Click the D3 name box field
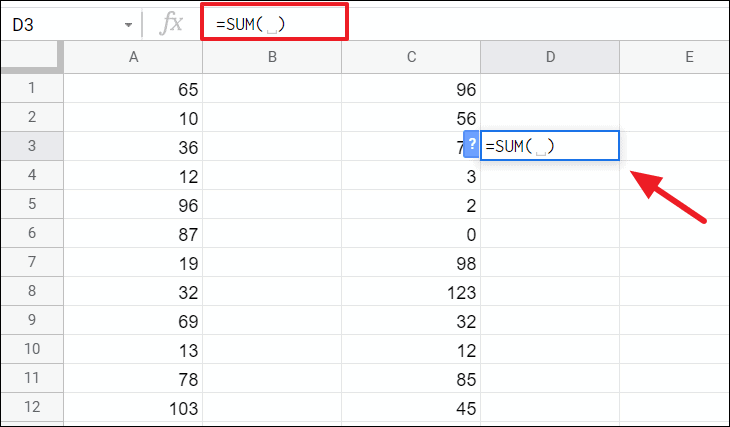Viewport: 730px width, 427px height. pyautogui.click(x=60, y=23)
